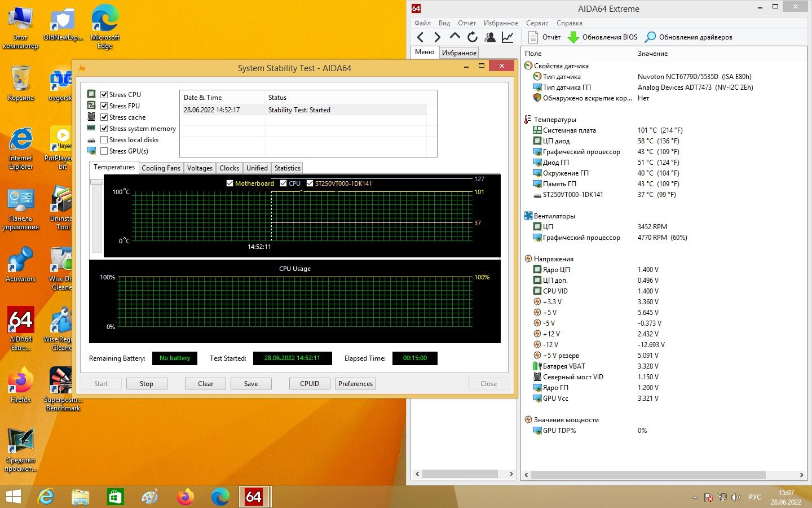Click the Save button

coord(251,384)
